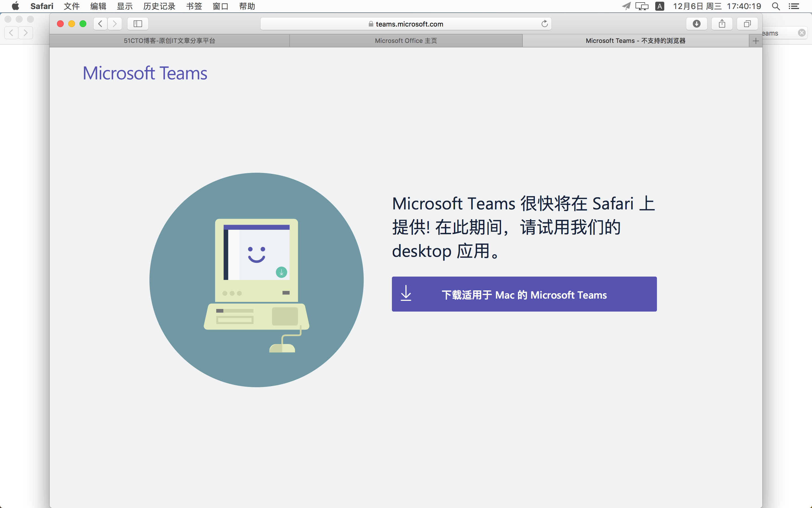Click forward arrow in the background window
The width and height of the screenshot is (812, 508).
coord(25,32)
